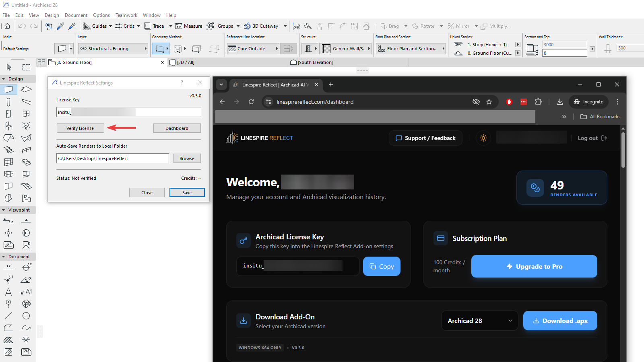Image resolution: width=644 pixels, height=362 pixels.
Task: Toggle Guides on or off
Action: click(x=87, y=26)
